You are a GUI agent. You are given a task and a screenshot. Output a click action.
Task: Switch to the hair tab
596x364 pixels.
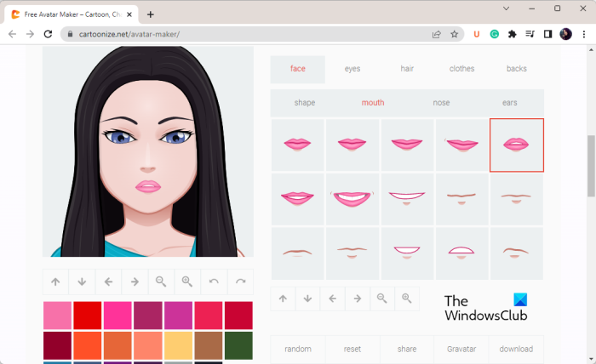point(407,69)
